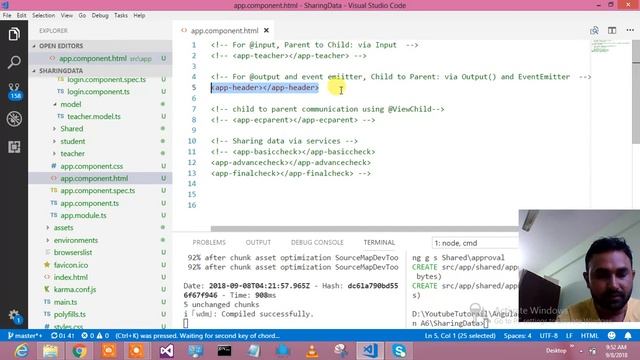
Task: Switch to the OUTPUT panel tab
Action: (x=258, y=242)
